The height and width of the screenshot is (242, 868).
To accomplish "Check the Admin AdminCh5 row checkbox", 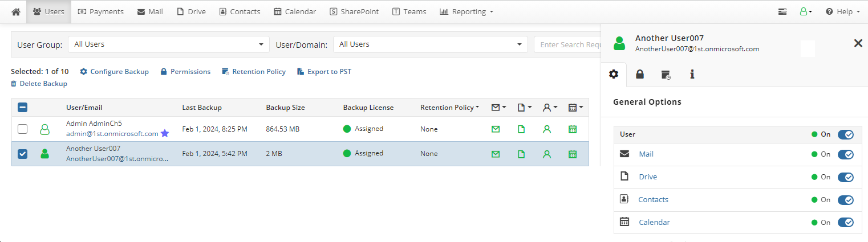I will click(22, 129).
